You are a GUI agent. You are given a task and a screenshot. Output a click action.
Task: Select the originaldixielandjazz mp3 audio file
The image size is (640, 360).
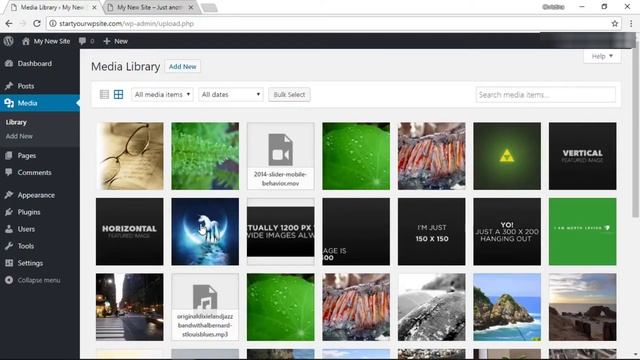[x=205, y=307]
